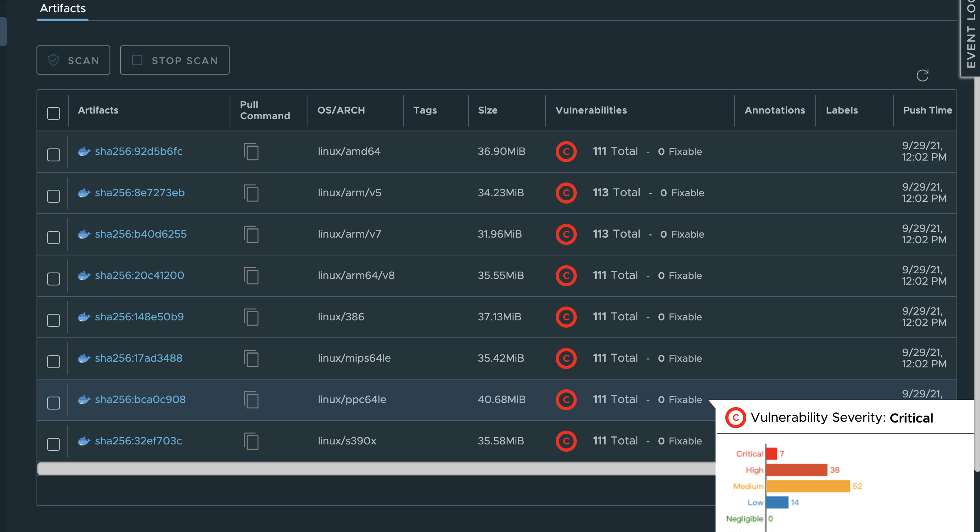
Task: Click the horizontal scrollbar below the table
Action: 365,469
